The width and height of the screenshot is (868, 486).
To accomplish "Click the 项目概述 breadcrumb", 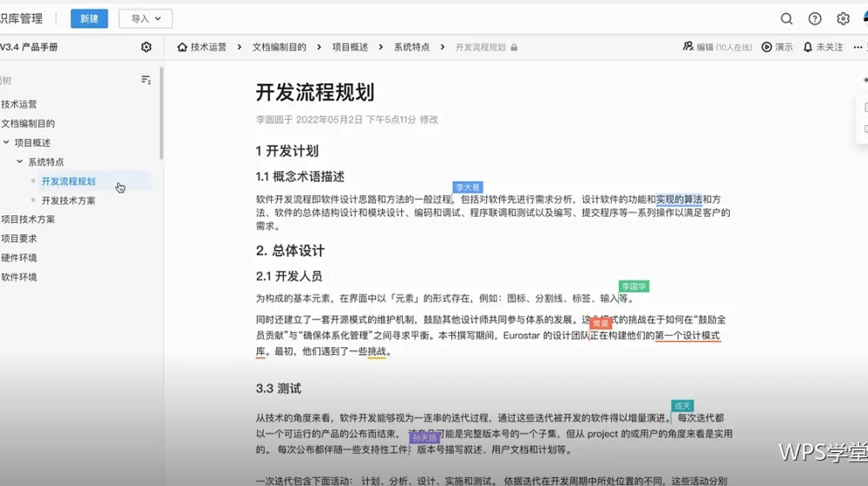I will point(350,47).
